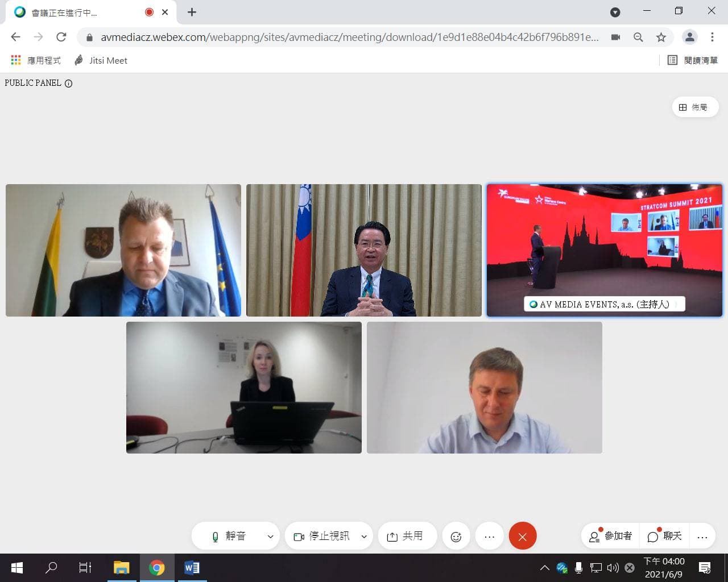Viewport: 728px width, 582px height.
Task: Open Word from the taskbar
Action: coord(192,567)
